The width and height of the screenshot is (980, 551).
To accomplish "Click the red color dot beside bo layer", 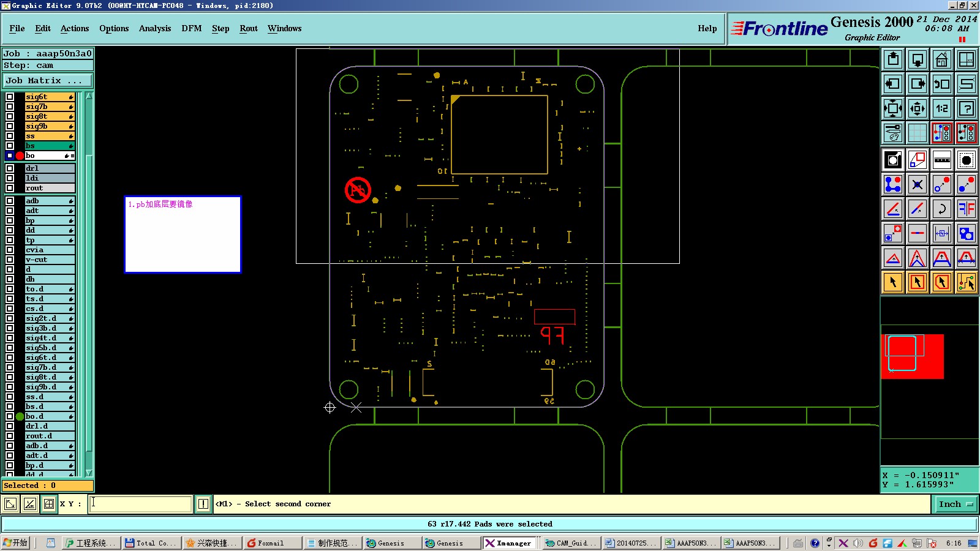I will coord(20,156).
